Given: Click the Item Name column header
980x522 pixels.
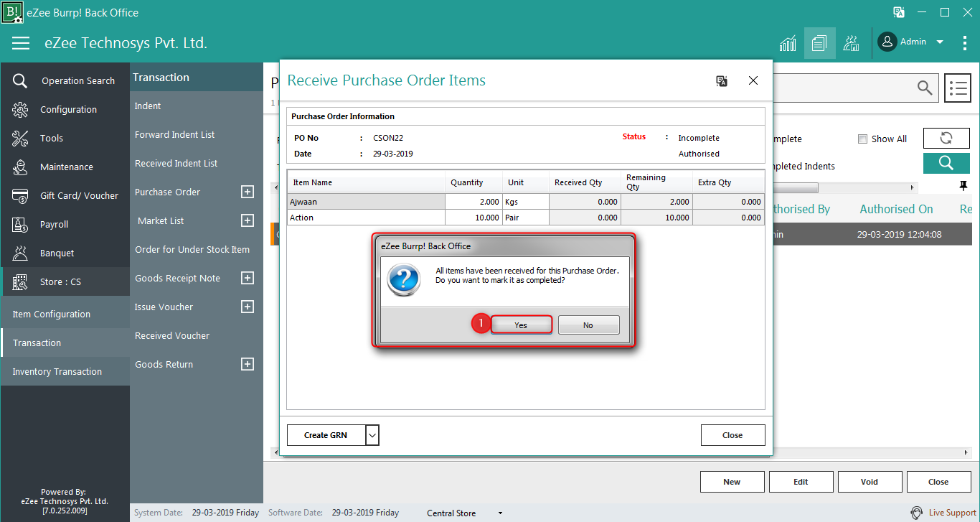Looking at the screenshot, I should pos(366,182).
